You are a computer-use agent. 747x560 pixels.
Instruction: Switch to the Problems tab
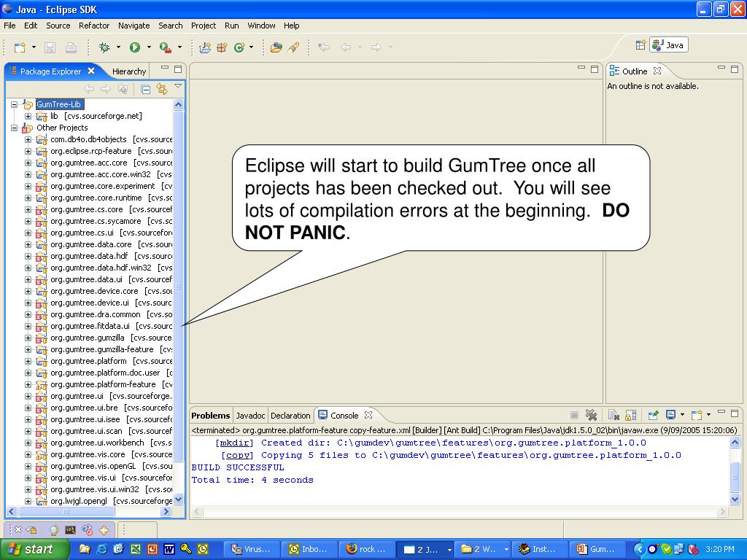coord(210,415)
